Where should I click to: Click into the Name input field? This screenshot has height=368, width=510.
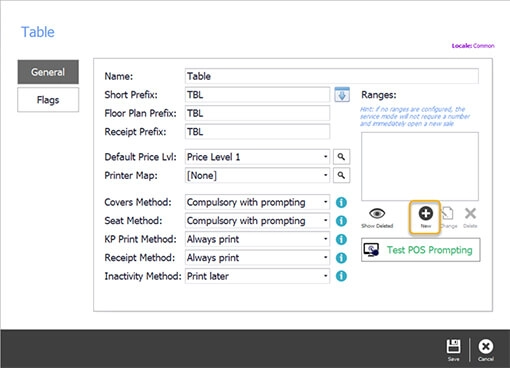[332, 76]
